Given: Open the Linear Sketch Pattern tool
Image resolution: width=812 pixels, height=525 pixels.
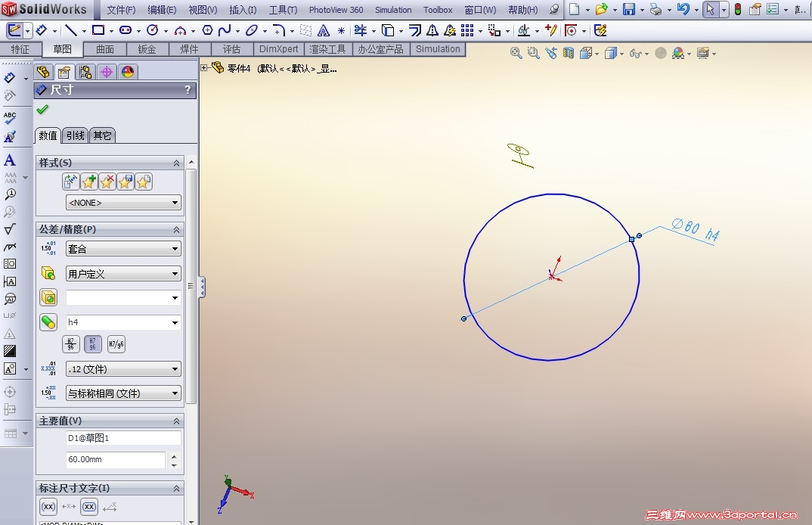Looking at the screenshot, I should [x=467, y=30].
